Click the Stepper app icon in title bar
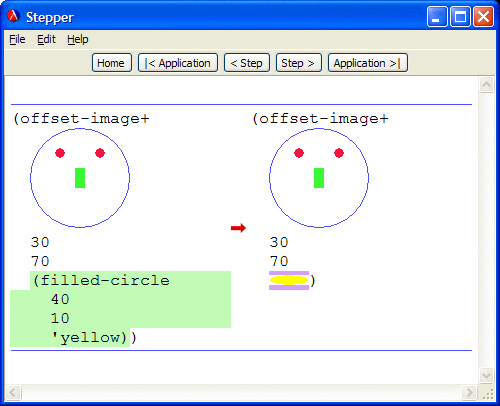 (x=14, y=16)
